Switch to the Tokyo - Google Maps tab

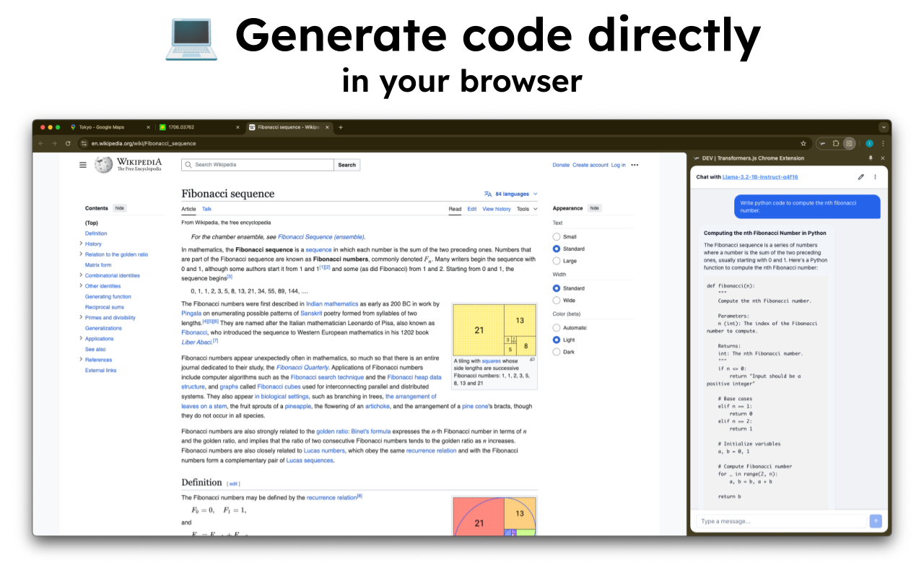(110, 127)
